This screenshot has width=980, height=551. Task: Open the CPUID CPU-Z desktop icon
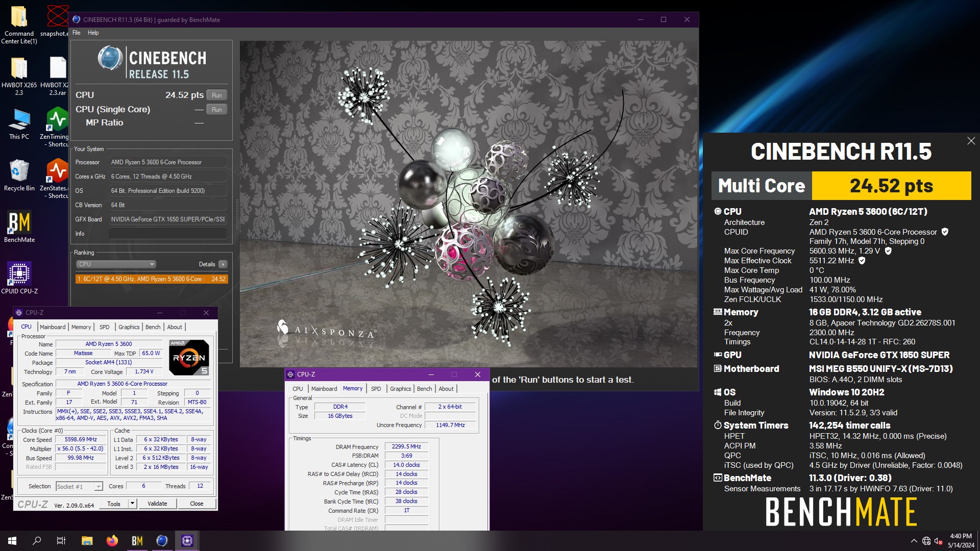tap(19, 278)
